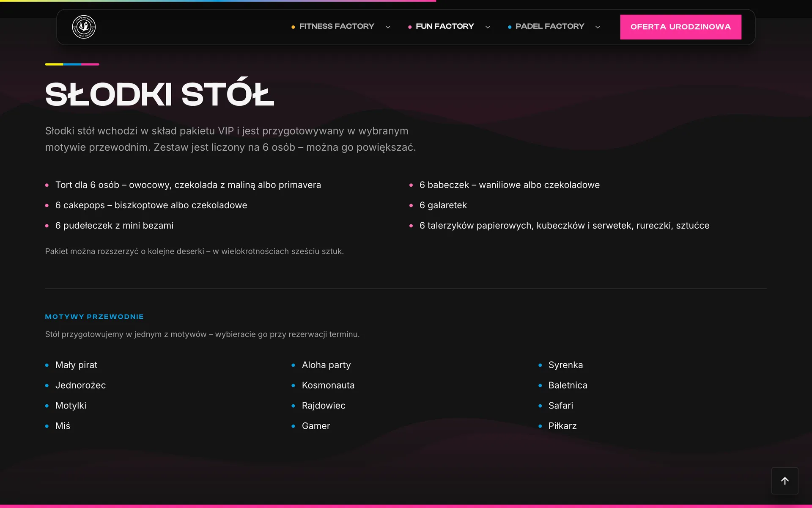The image size is (812, 508).
Task: Click the 'Rajdowiec' theme
Action: tap(324, 406)
